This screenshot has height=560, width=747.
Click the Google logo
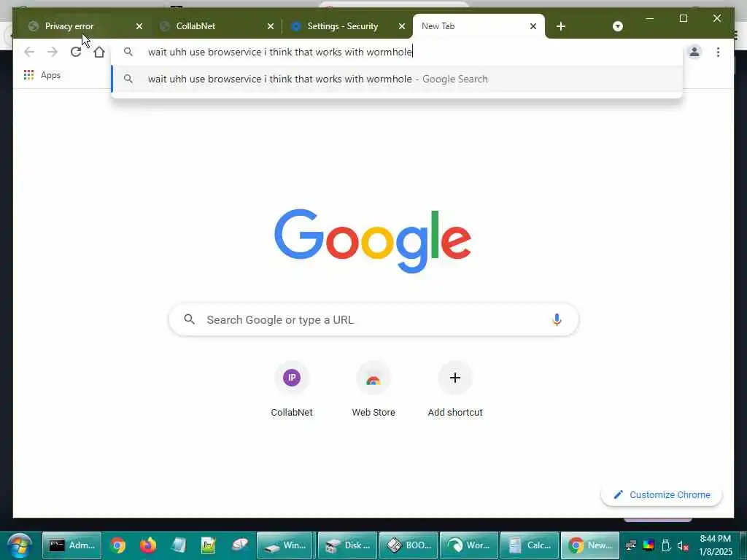pyautogui.click(x=373, y=241)
